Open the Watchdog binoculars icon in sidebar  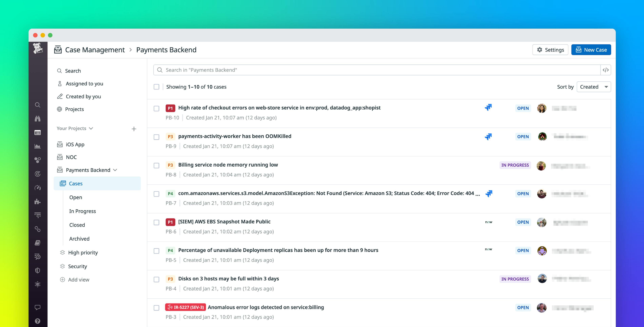[38, 118]
